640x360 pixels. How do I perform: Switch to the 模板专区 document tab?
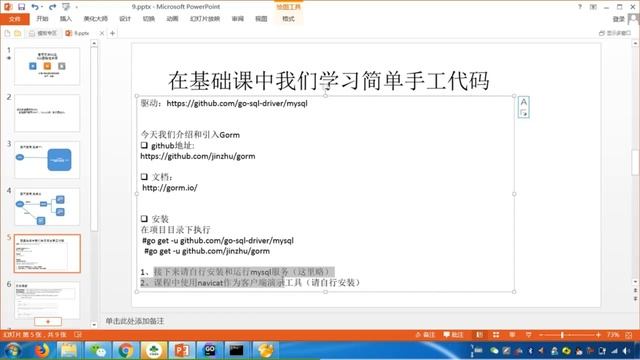(x=43, y=33)
